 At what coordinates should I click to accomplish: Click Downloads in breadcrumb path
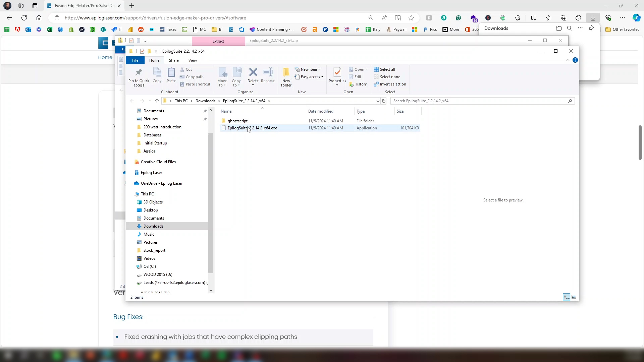tap(205, 101)
